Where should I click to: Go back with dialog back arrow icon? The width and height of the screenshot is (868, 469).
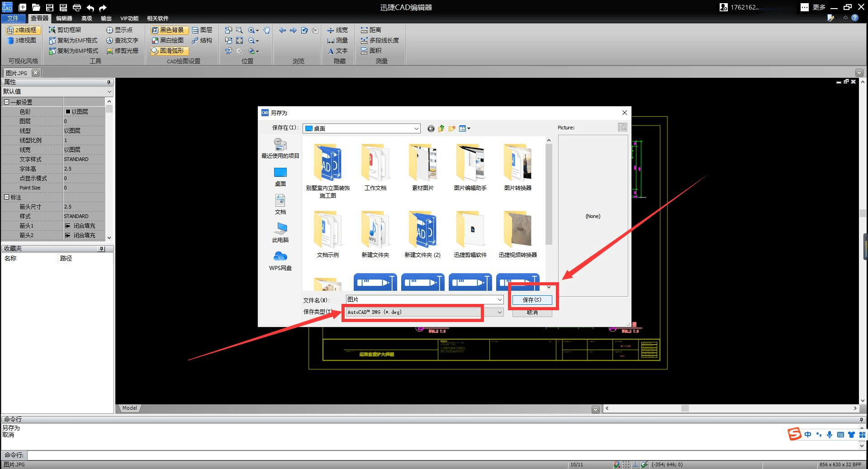coord(431,128)
